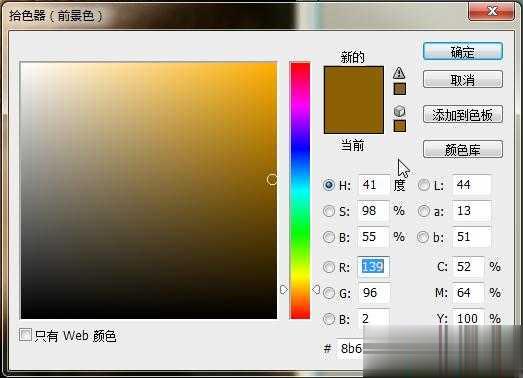
Task: Click the brightness field showing 55
Action: point(374,237)
